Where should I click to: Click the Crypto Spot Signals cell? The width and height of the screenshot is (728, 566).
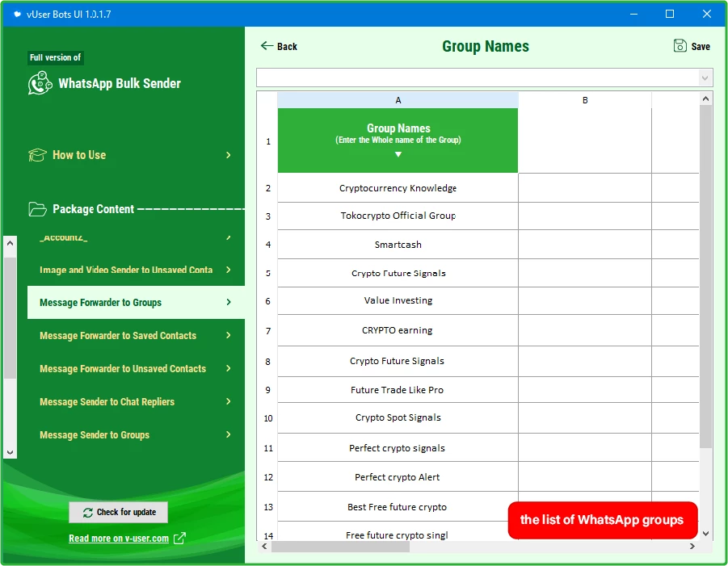(x=398, y=417)
